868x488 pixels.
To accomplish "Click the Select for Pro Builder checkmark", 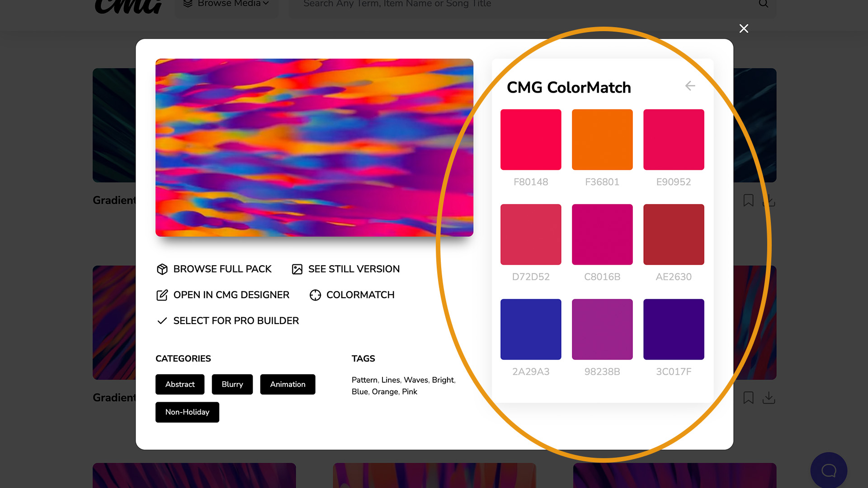I will coord(162,321).
